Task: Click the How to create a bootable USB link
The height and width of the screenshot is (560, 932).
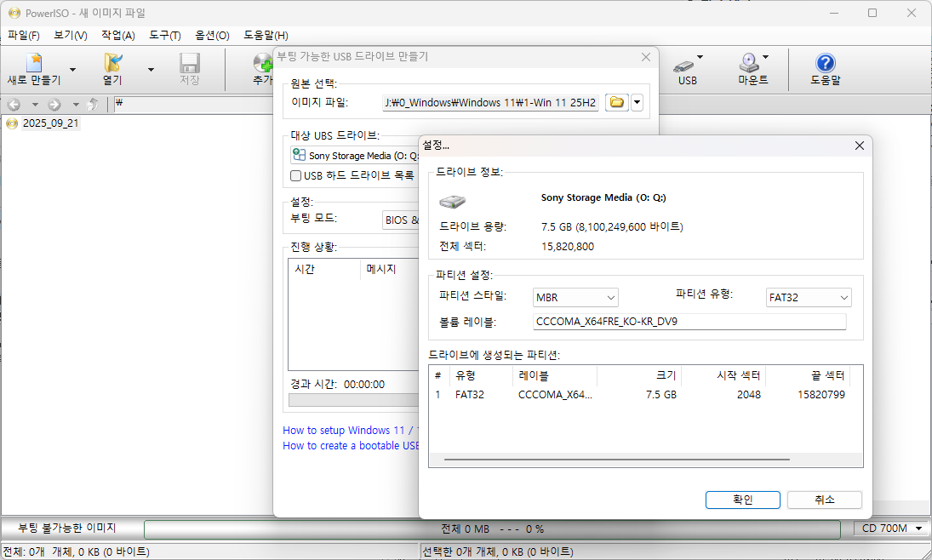Action: (x=351, y=446)
